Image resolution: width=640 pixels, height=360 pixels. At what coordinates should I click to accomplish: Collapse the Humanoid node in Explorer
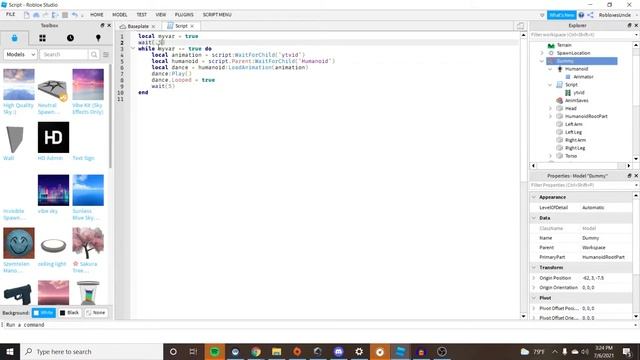click(550, 69)
